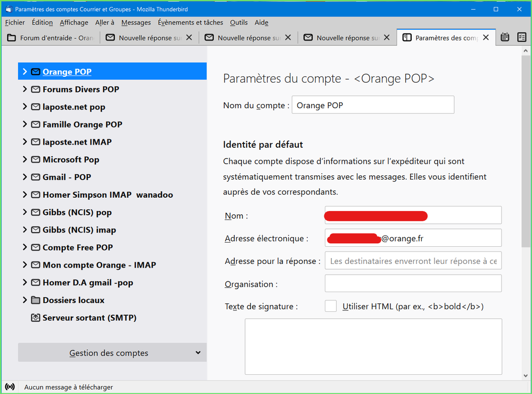Open the tasks icon in tab bar

point(522,37)
